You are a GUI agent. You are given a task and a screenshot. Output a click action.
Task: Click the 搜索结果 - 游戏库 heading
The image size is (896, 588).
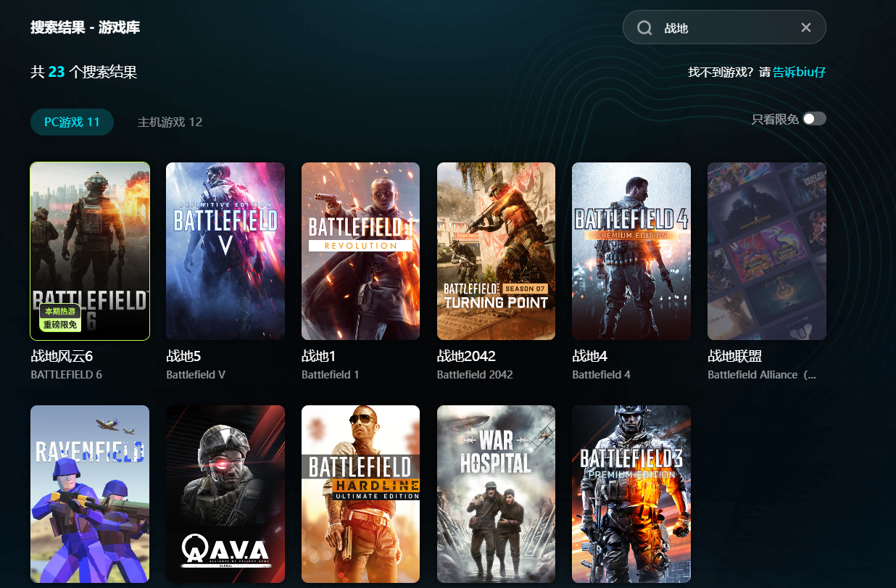(x=86, y=28)
